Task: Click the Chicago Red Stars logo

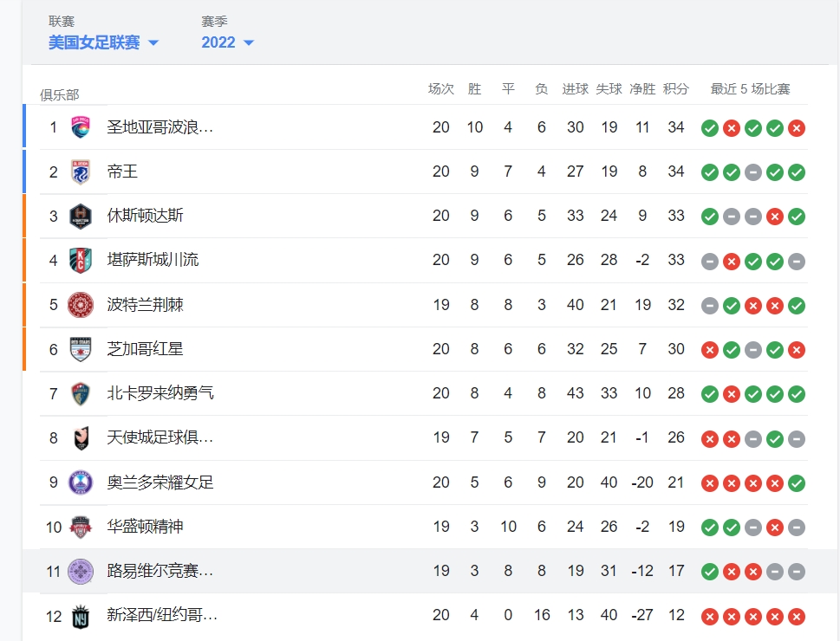Action: tap(81, 350)
